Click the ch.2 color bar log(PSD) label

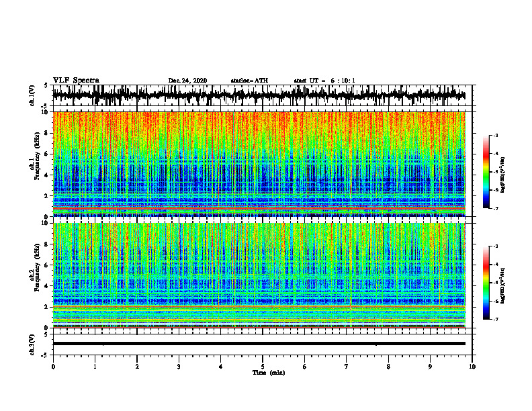[503, 286]
